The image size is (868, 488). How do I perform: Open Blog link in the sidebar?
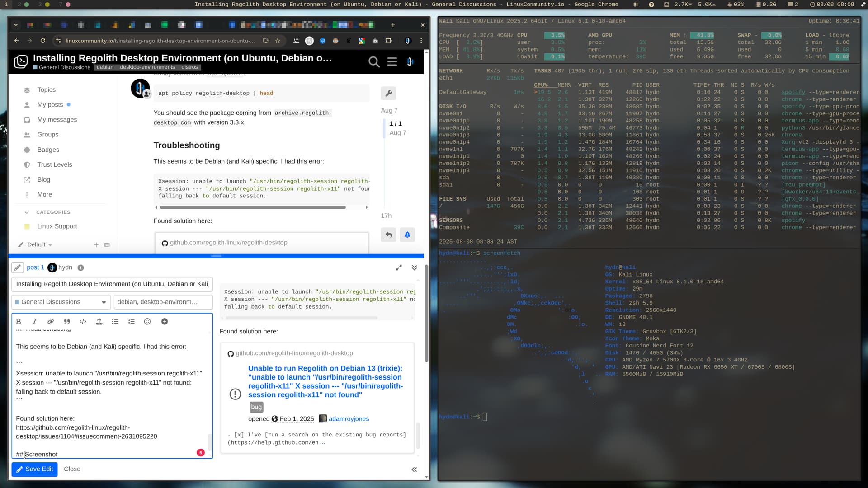point(43,179)
